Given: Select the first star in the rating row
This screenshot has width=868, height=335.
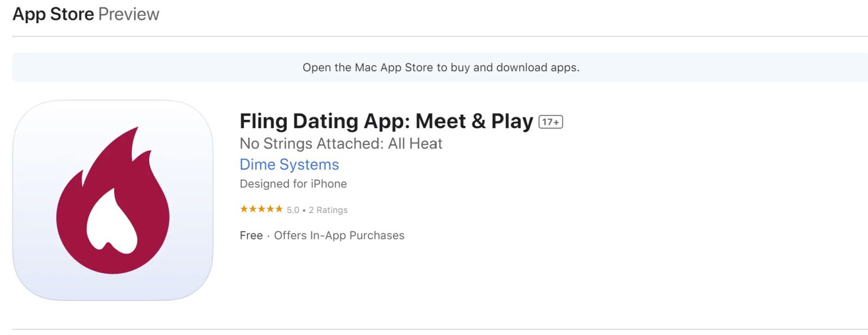Looking at the screenshot, I should [243, 208].
